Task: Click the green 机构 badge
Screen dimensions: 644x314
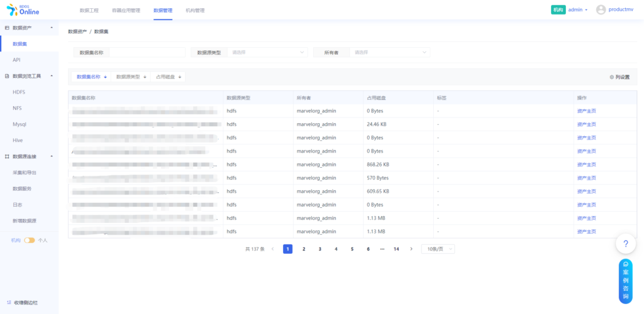Action: [x=558, y=10]
